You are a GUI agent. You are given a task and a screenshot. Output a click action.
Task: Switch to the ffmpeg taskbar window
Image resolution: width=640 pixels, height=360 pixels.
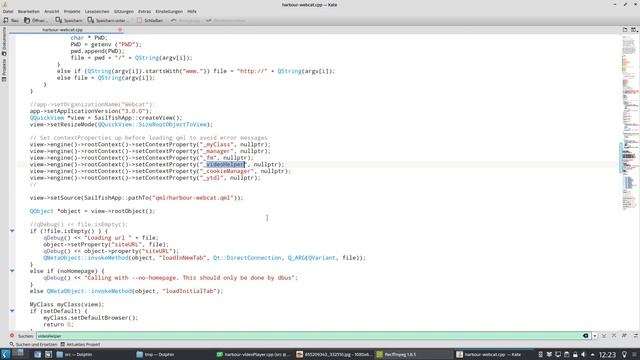click(x=413, y=354)
